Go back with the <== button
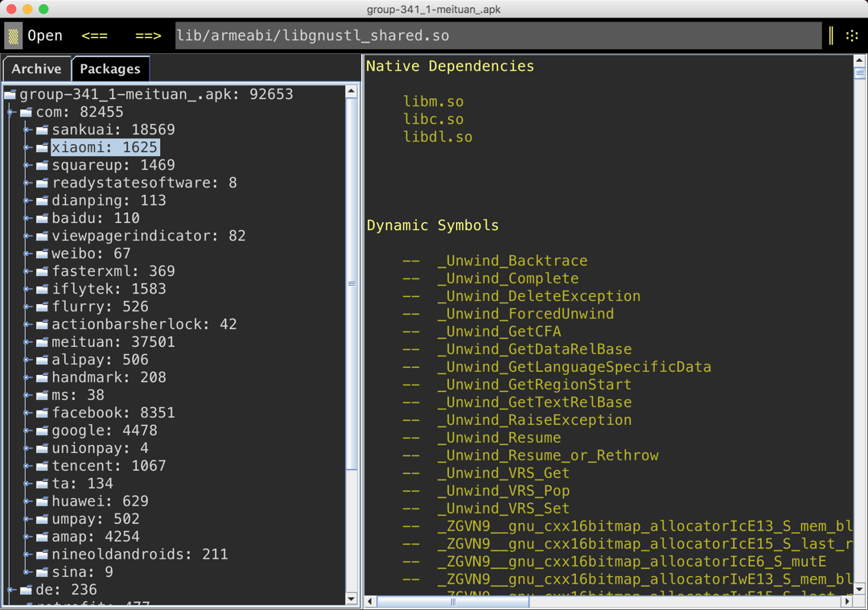The height and width of the screenshot is (610, 868). [x=94, y=35]
